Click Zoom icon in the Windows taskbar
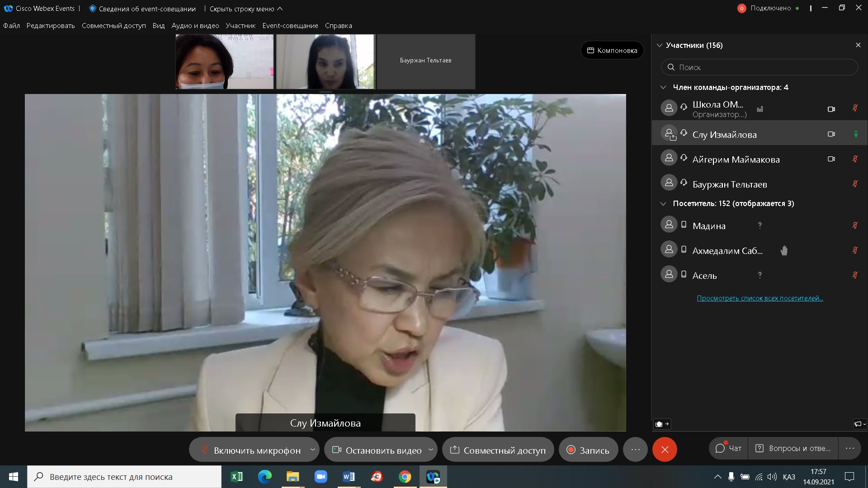The image size is (868, 488). click(321, 477)
